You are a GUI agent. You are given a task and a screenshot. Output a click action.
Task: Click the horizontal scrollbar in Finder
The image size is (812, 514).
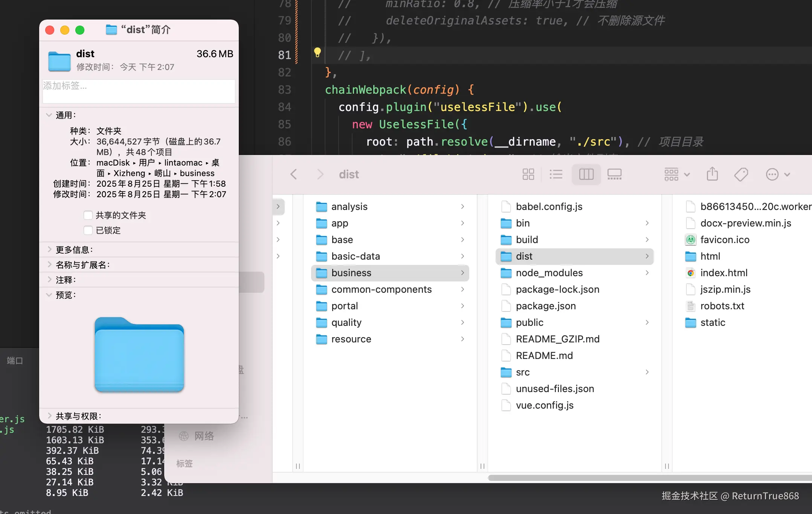click(x=648, y=478)
